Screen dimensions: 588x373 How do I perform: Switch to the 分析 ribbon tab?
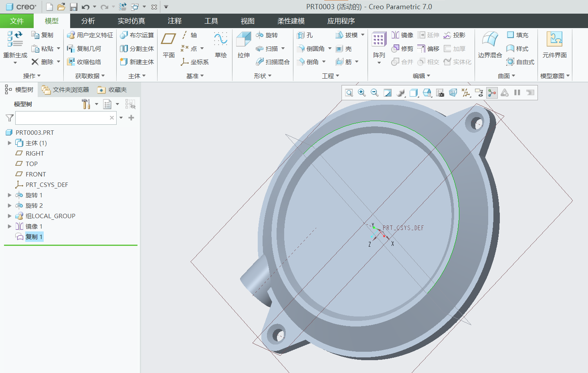tap(88, 21)
